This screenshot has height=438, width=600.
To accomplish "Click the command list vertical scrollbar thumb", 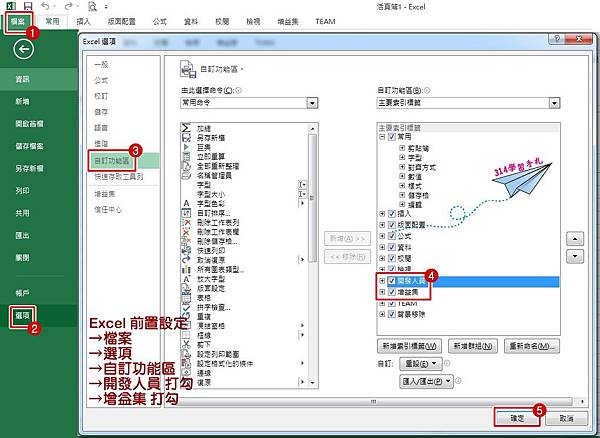I will point(313,198).
